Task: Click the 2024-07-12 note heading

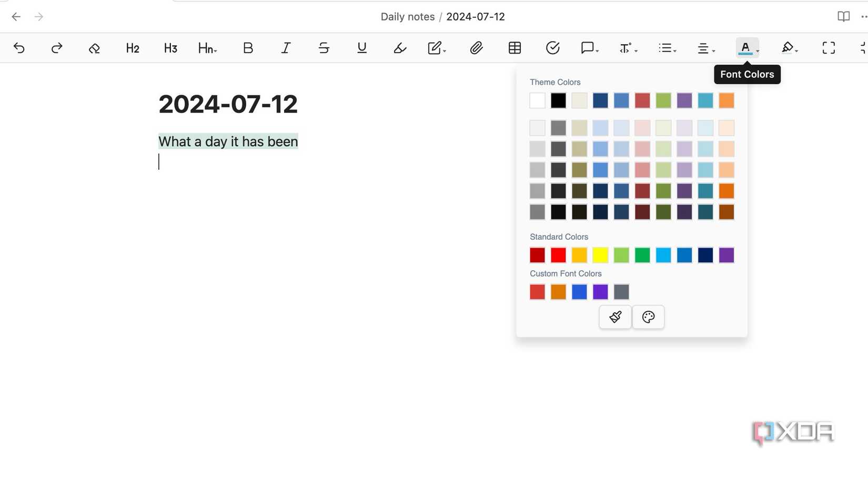Action: (x=228, y=104)
